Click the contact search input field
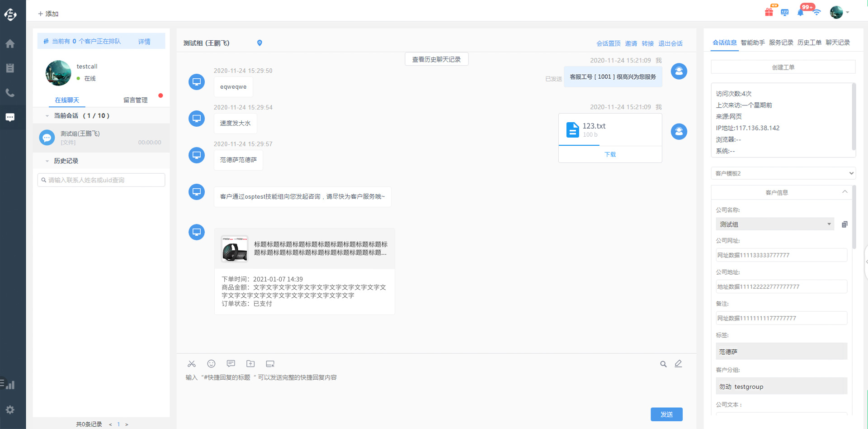The width and height of the screenshot is (868, 429). [x=101, y=180]
